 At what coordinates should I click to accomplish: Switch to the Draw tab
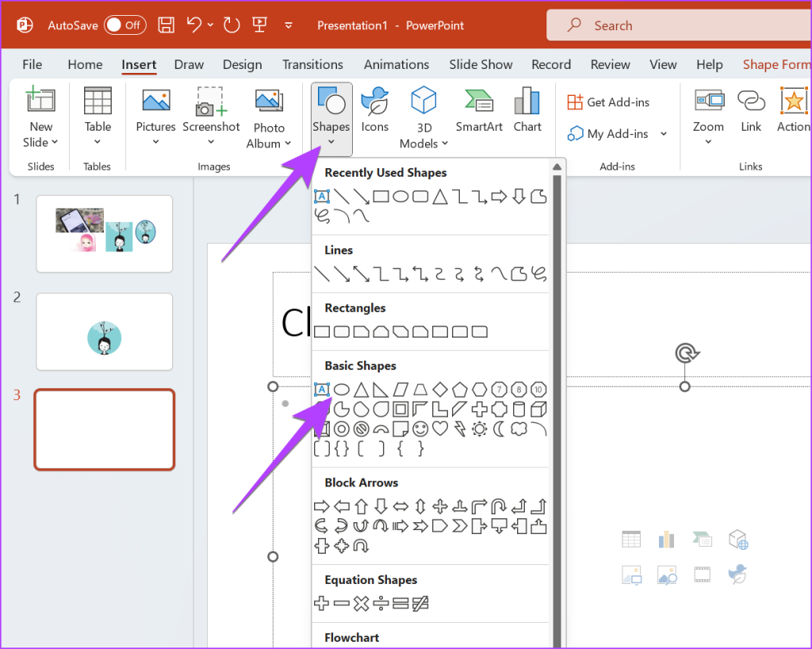click(x=189, y=65)
